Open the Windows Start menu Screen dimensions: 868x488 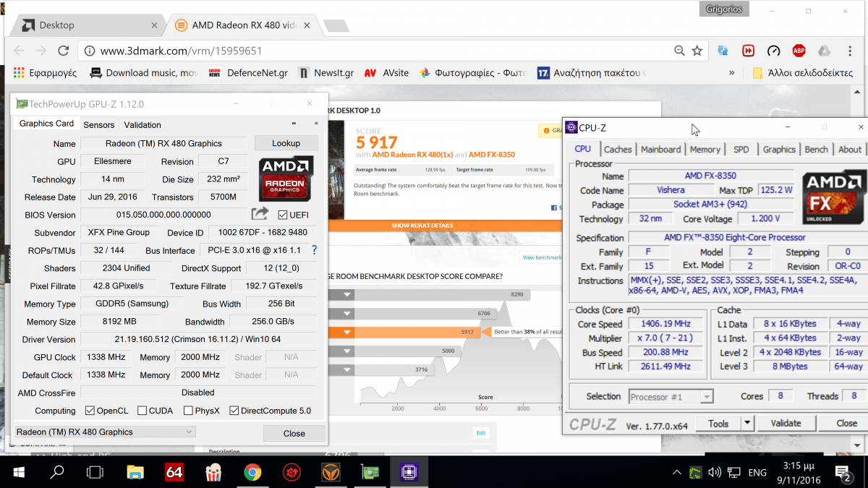coord(19,473)
